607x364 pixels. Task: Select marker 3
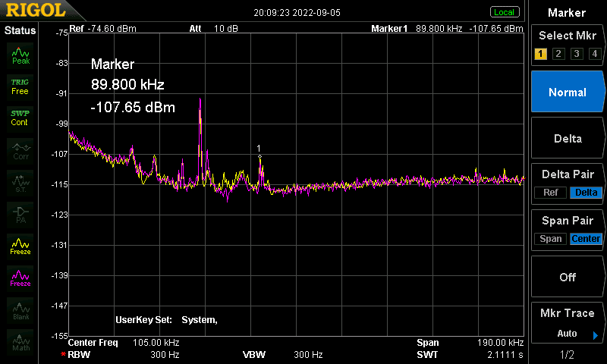click(577, 54)
